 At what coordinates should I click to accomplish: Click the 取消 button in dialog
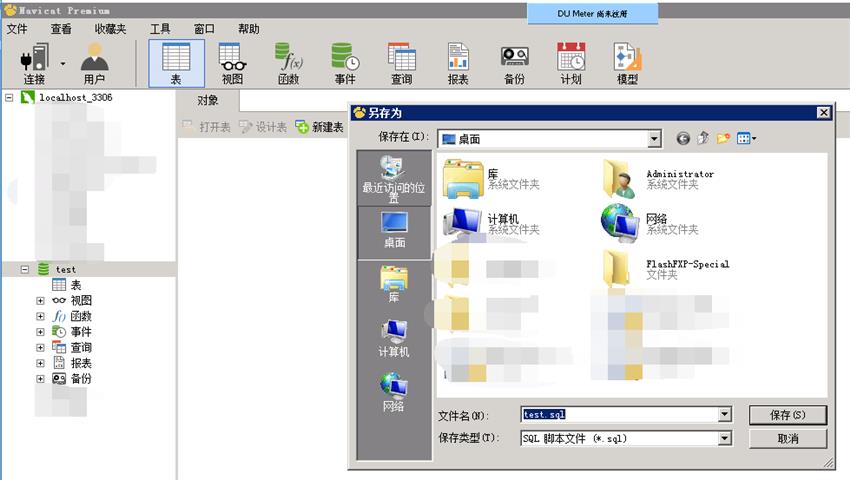pyautogui.click(x=787, y=439)
